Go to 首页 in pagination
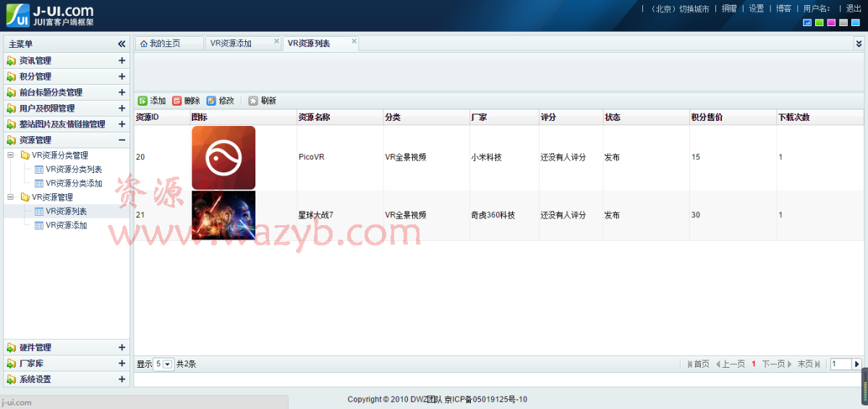Screen dimensions: 868x409 coord(698,364)
